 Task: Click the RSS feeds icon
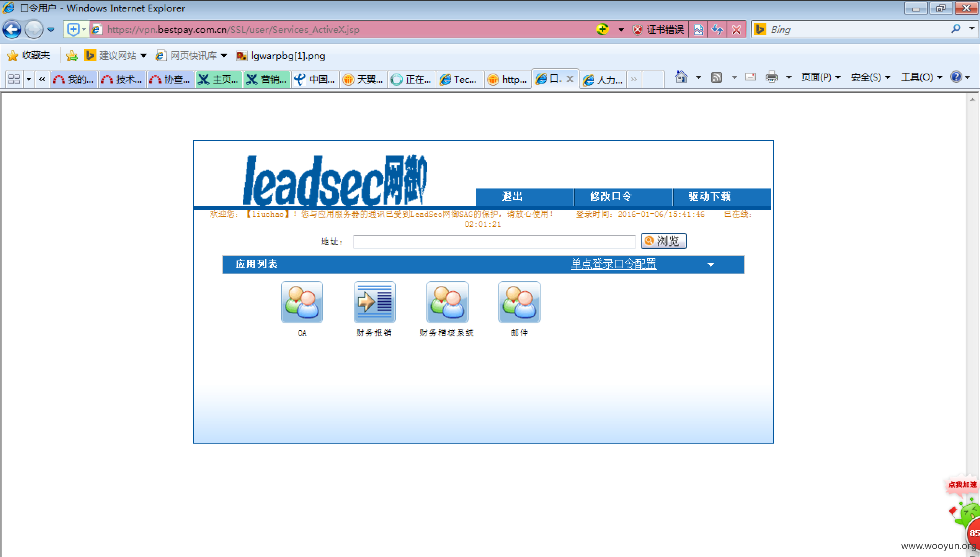[716, 77]
